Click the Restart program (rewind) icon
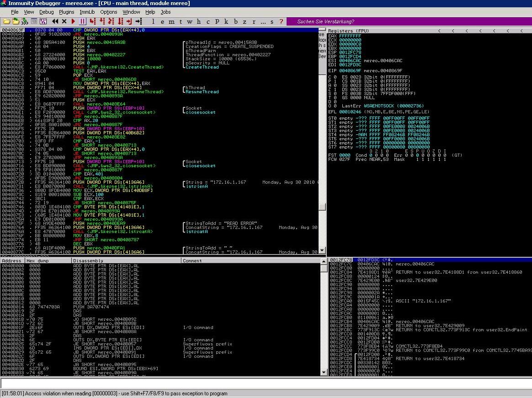 click(x=55, y=21)
